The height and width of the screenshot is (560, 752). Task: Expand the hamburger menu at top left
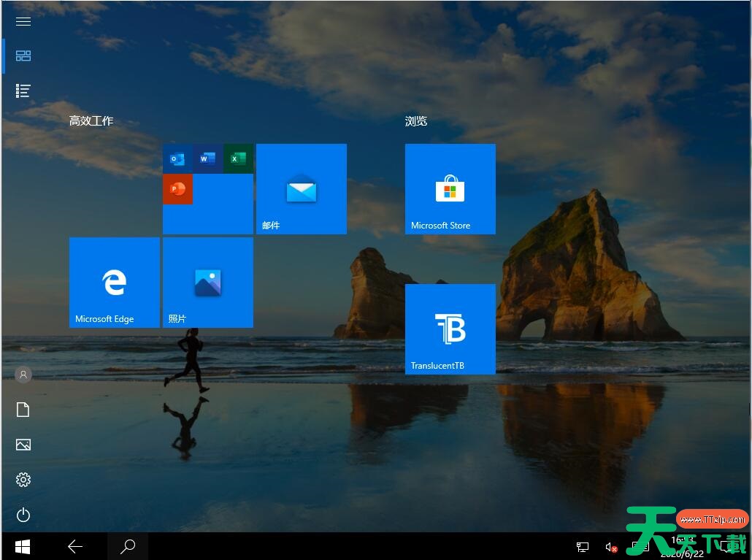pos(23,21)
